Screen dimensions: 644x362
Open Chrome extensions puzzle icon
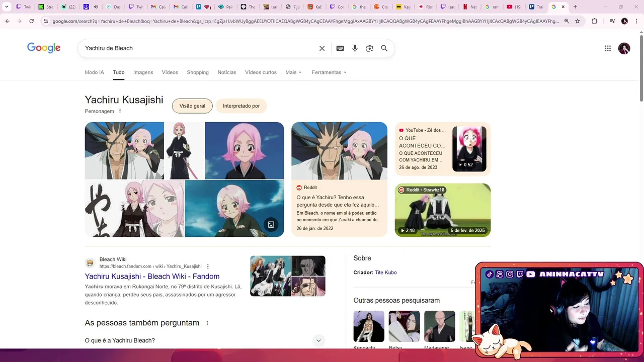pyautogui.click(x=595, y=21)
